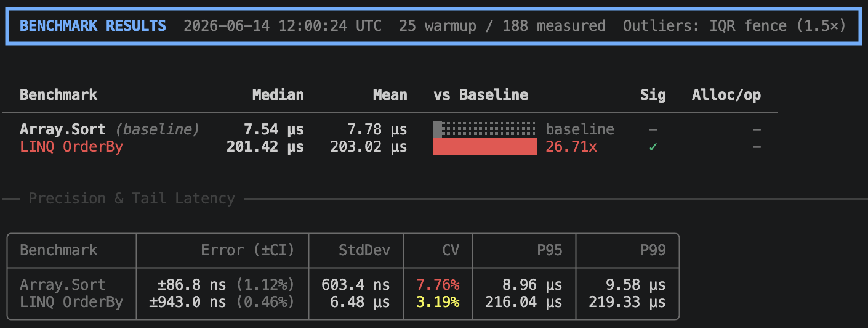Click the Mean column header
The width and height of the screenshot is (868, 328).
390,94
